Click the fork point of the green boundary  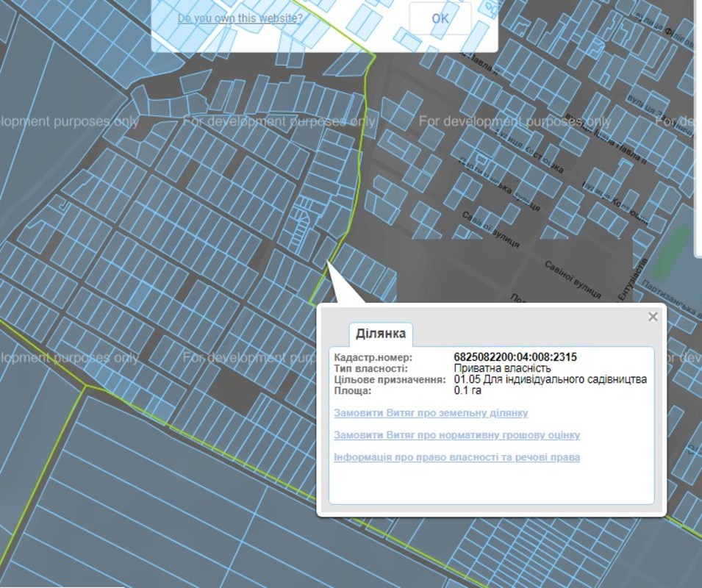(86, 386)
